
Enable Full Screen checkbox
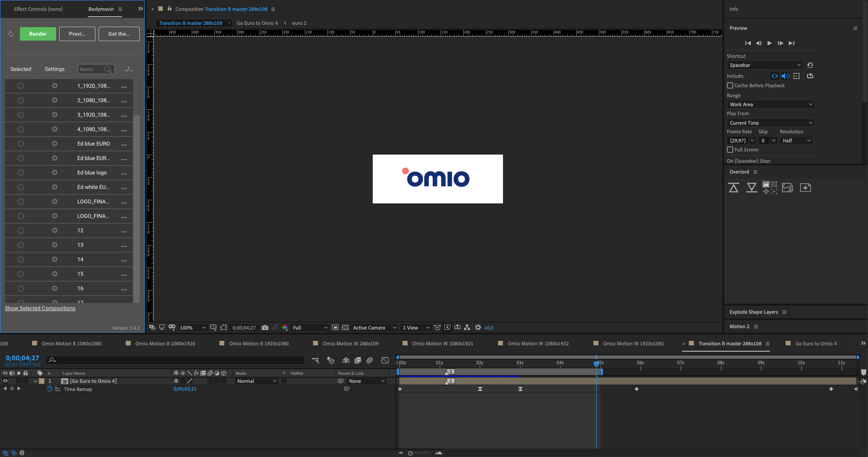click(730, 150)
